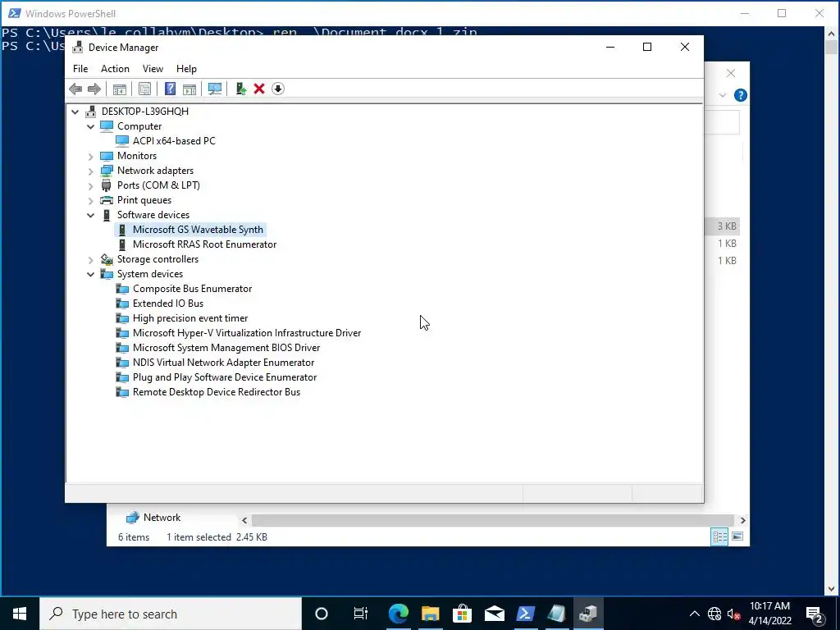
Task: Click the blue Help question mark toolbar icon
Action: click(x=170, y=89)
